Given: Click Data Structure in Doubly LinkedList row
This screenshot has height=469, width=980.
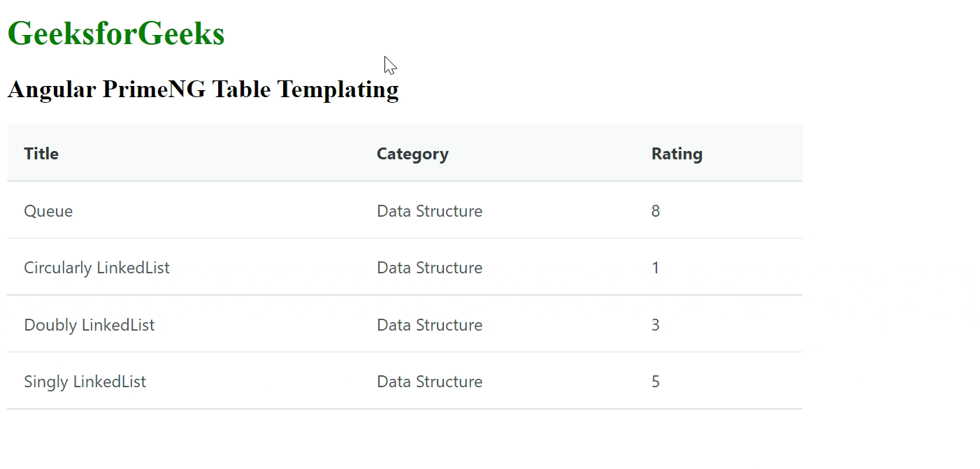Looking at the screenshot, I should [429, 325].
